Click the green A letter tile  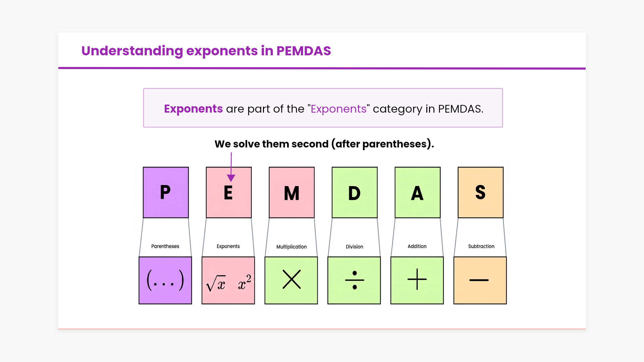pyautogui.click(x=417, y=192)
